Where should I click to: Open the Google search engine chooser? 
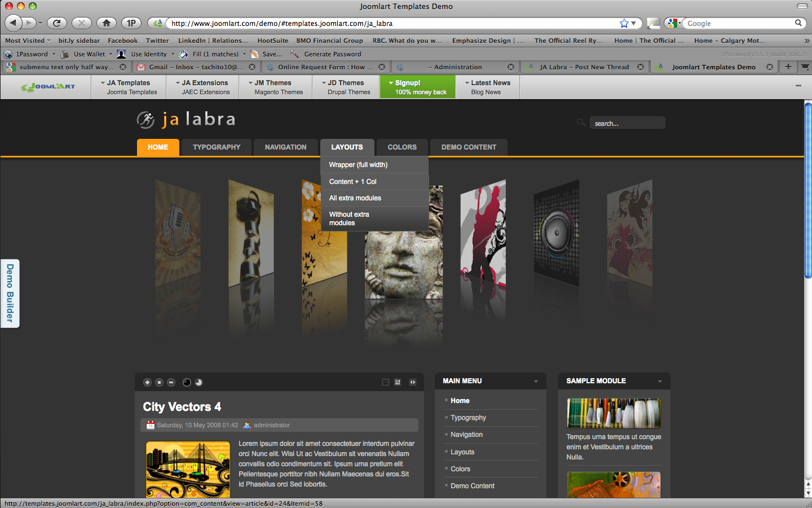(x=673, y=23)
